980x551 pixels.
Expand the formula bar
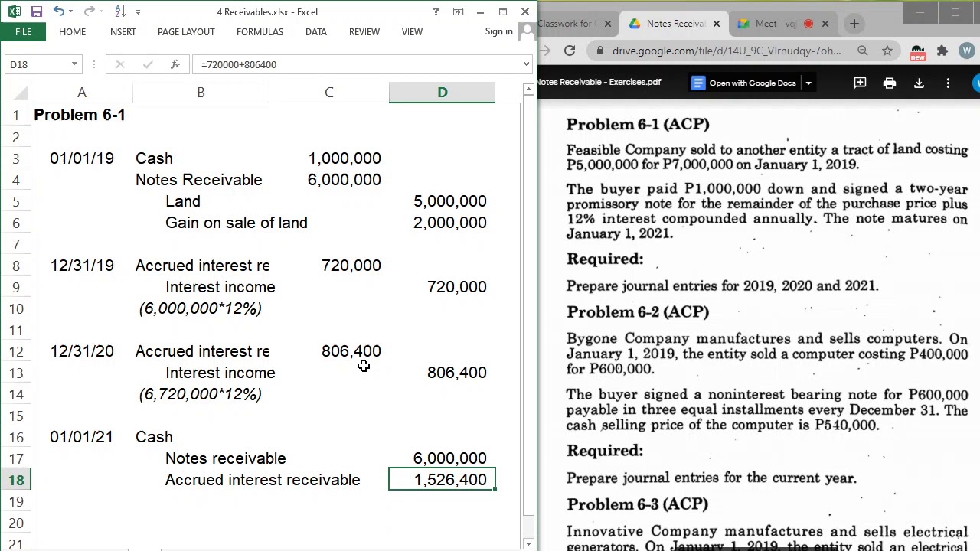point(527,64)
